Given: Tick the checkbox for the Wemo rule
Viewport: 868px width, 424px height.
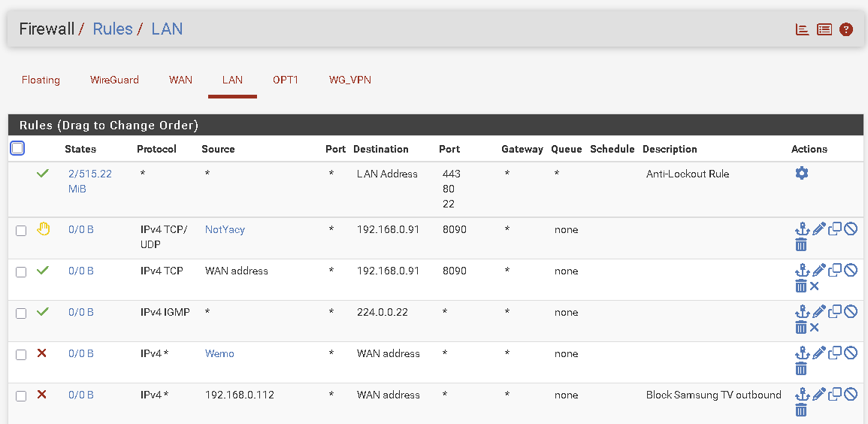Looking at the screenshot, I should tap(21, 355).
